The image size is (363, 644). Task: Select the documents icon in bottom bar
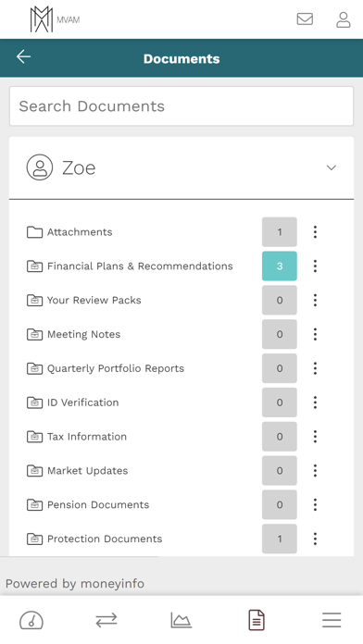coord(257,620)
